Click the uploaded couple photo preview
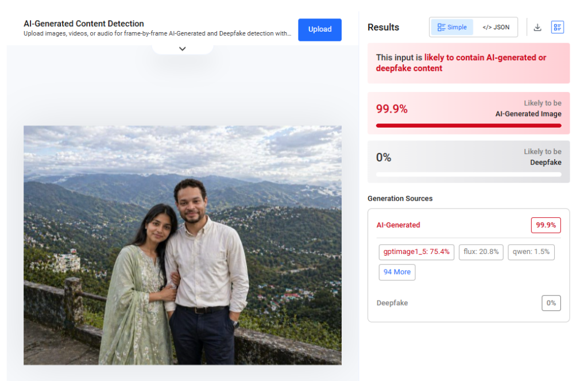This screenshot has width=588, height=381. coord(183,245)
